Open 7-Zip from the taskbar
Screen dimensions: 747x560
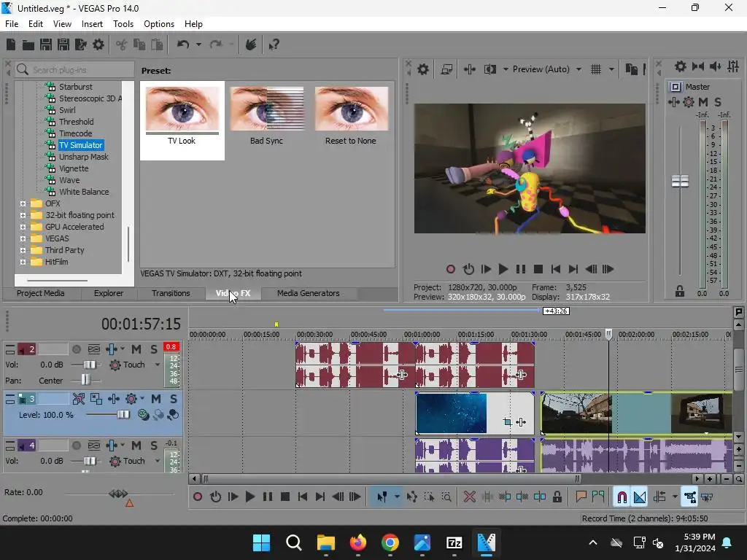coord(454,542)
